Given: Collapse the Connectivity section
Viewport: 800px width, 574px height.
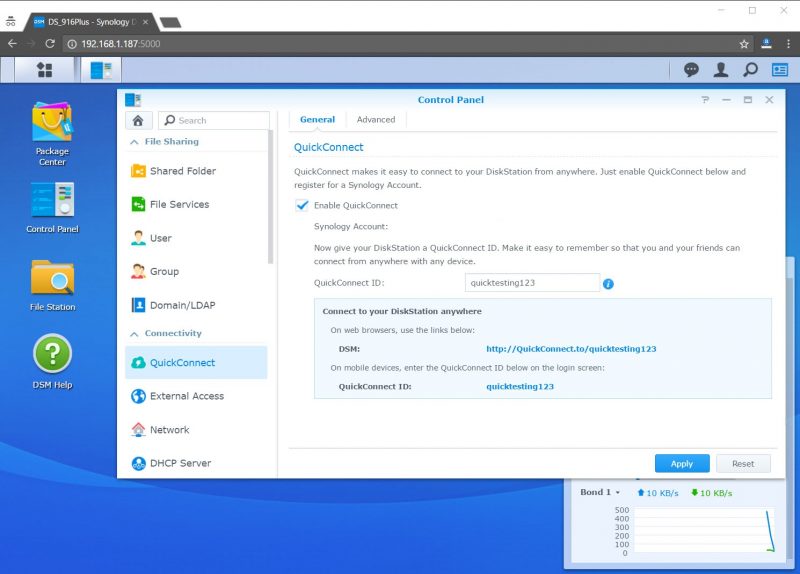Looking at the screenshot, I should coord(134,334).
